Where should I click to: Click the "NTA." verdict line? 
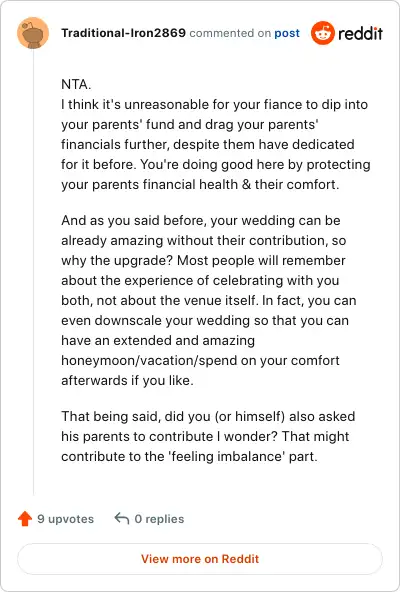coord(76,84)
